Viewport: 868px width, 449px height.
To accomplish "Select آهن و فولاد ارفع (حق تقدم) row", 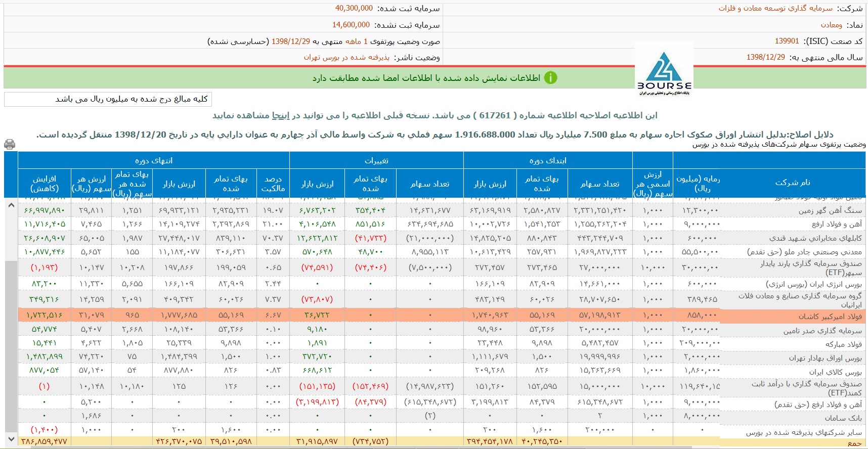I will pos(818,405).
